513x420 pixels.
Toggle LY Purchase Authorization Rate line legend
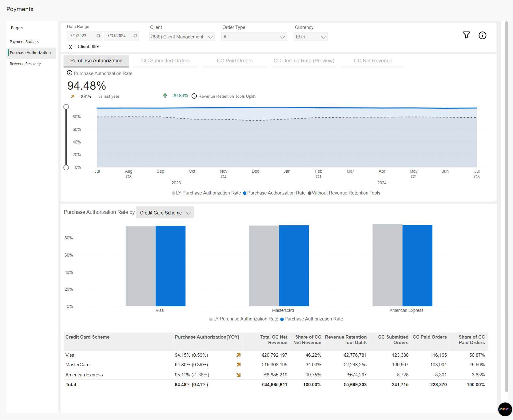click(206, 193)
